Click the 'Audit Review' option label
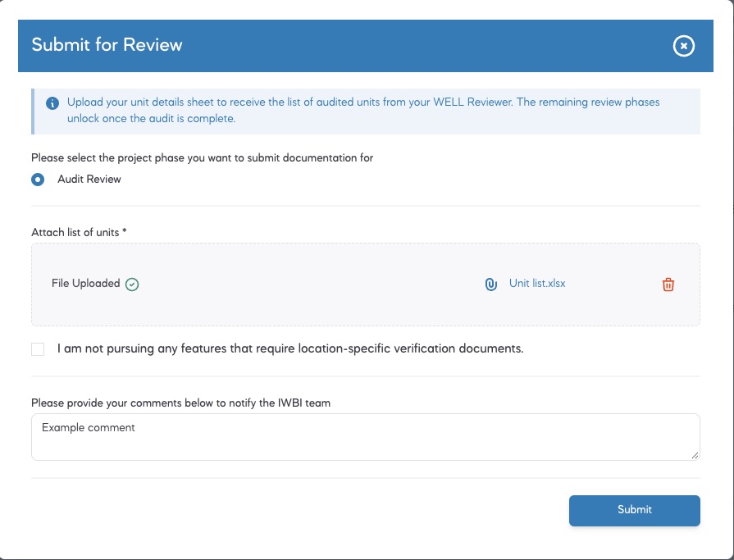 point(89,180)
